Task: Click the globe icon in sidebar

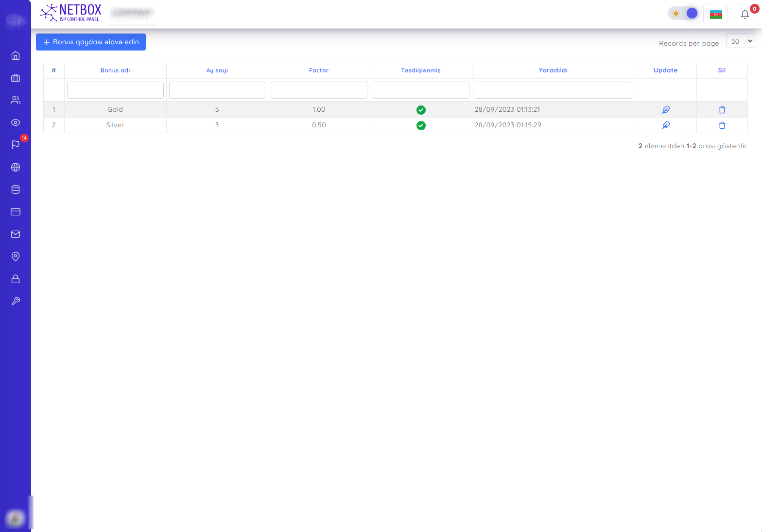Action: click(x=16, y=167)
